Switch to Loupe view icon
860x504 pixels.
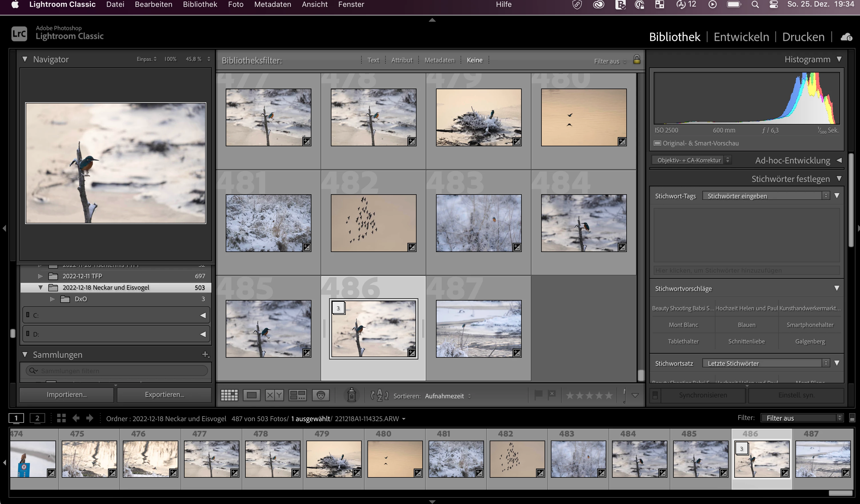pyautogui.click(x=251, y=395)
